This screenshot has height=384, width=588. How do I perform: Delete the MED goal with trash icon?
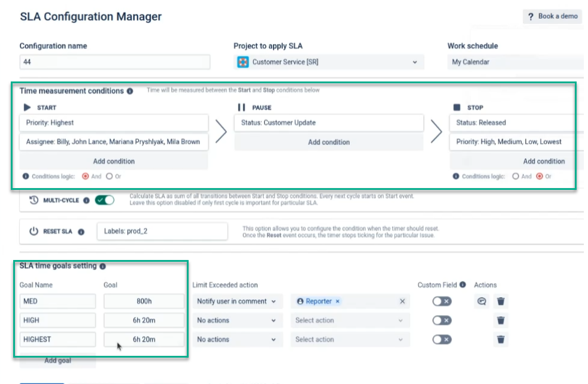(x=501, y=301)
